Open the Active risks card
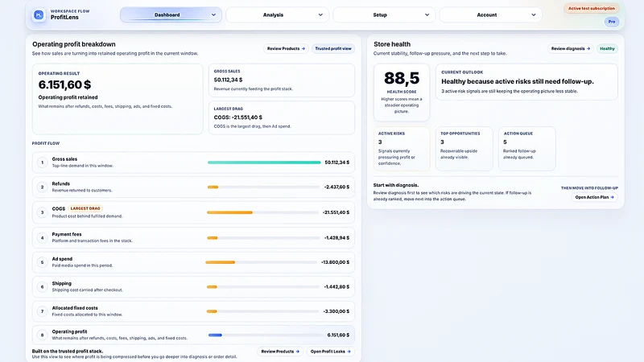Image resolution: width=644 pixels, height=362 pixels. pos(401,149)
